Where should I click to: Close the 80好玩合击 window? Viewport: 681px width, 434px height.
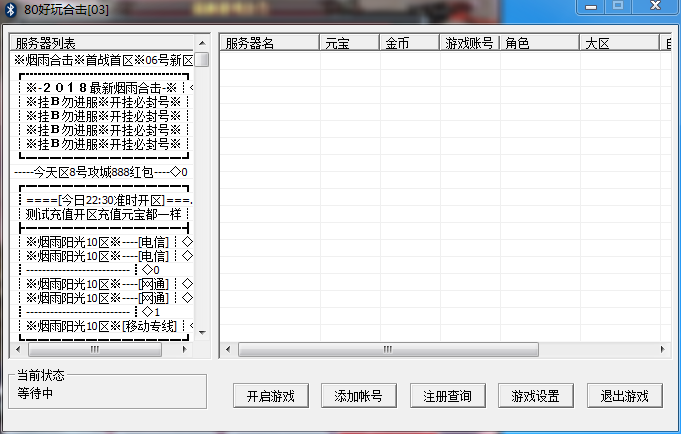coord(655,6)
